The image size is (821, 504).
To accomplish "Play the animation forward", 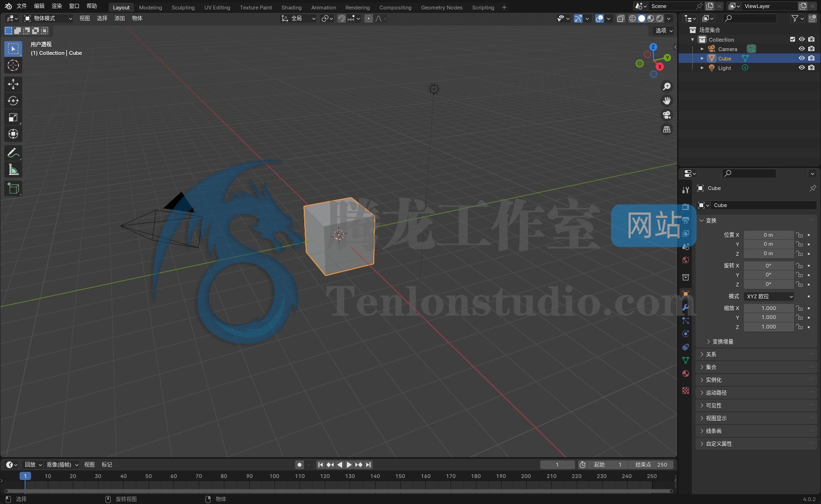I will coord(349,465).
